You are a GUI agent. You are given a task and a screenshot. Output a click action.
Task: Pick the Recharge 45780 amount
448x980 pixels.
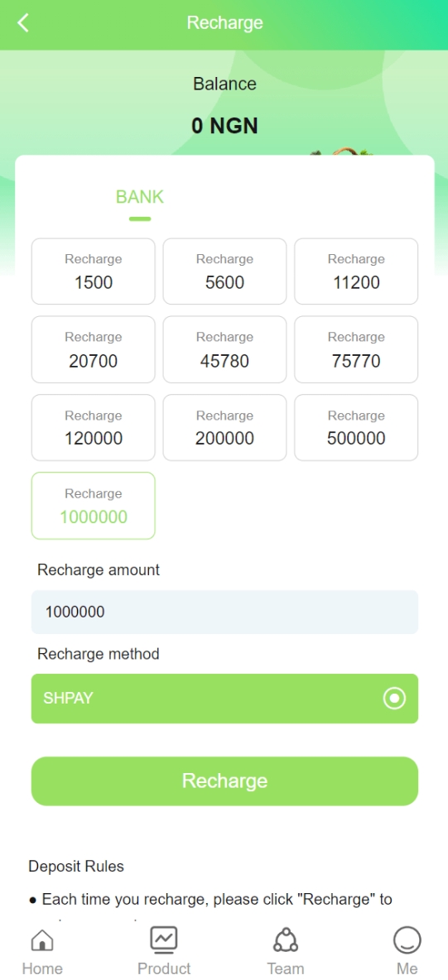(224, 349)
